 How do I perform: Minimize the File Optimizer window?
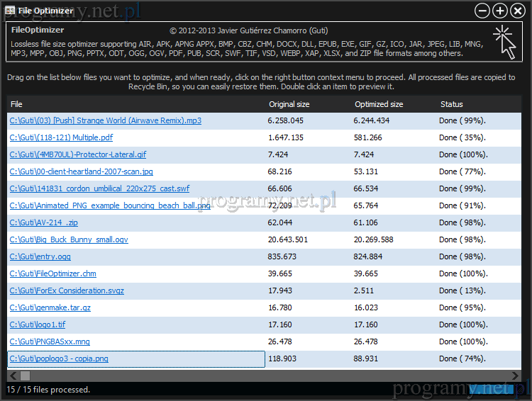click(482, 11)
